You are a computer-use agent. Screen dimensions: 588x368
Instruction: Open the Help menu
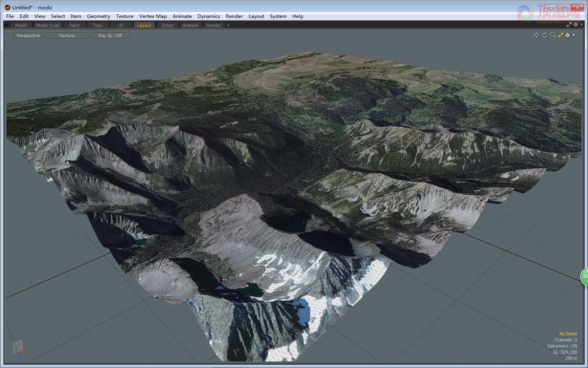click(298, 16)
